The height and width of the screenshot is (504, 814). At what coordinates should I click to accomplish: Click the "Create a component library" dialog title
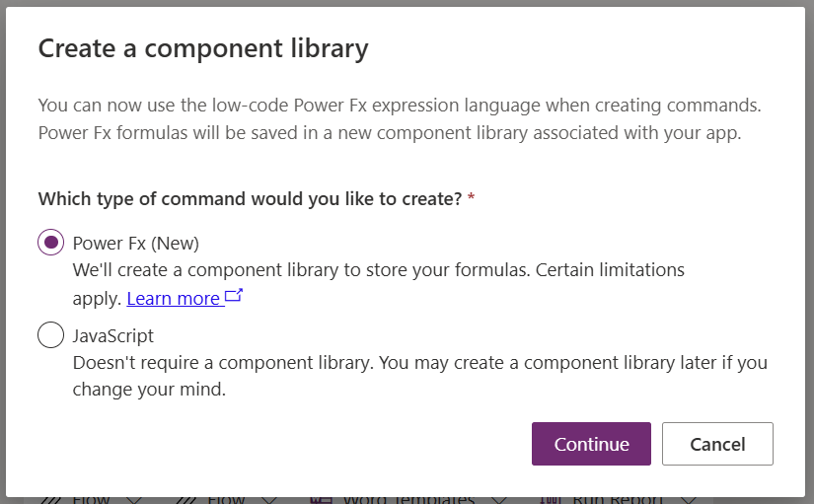coord(203,48)
